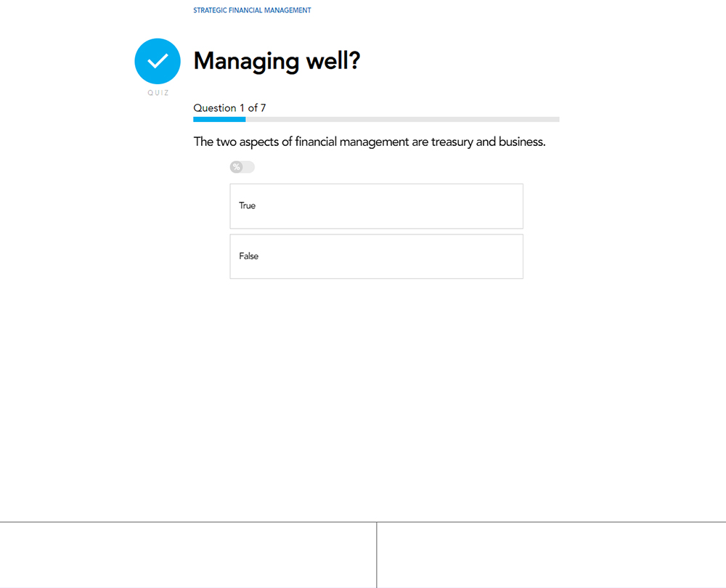Viewport: 726px width, 588px height.
Task: Open the Strategic Financial Management link
Action: (x=252, y=11)
